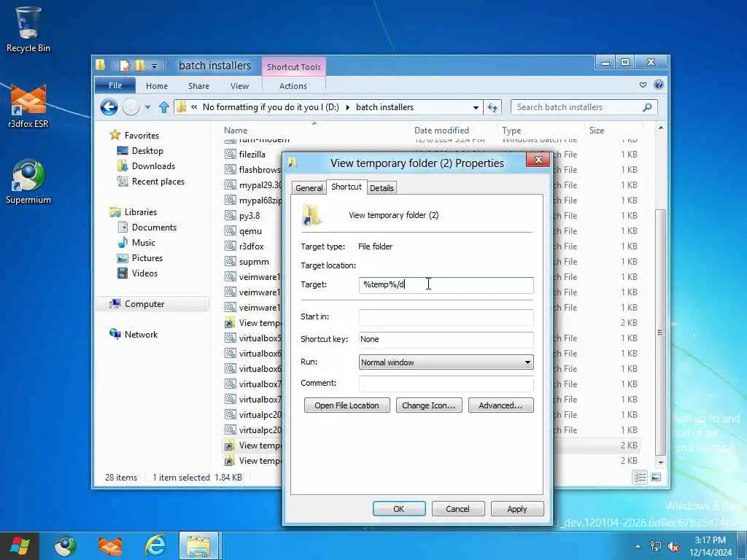The image size is (747, 560).
Task: Switch to large icons view layout
Action: (656, 477)
